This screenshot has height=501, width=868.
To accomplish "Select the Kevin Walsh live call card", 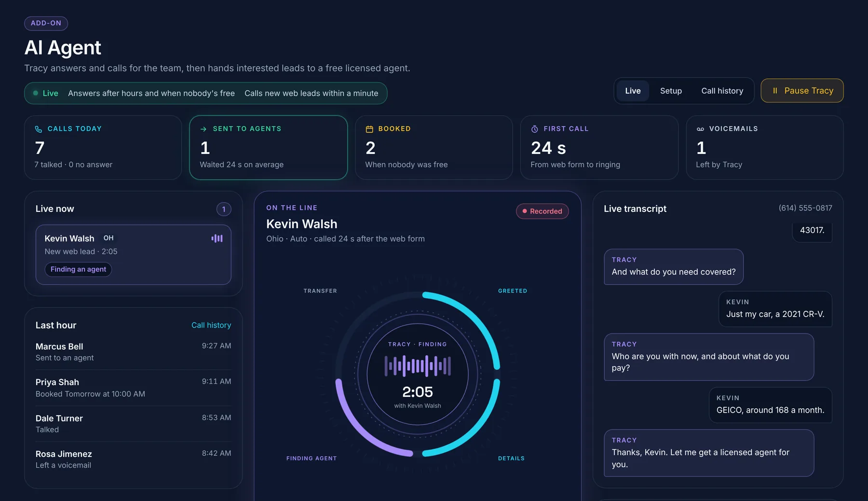I will [133, 254].
